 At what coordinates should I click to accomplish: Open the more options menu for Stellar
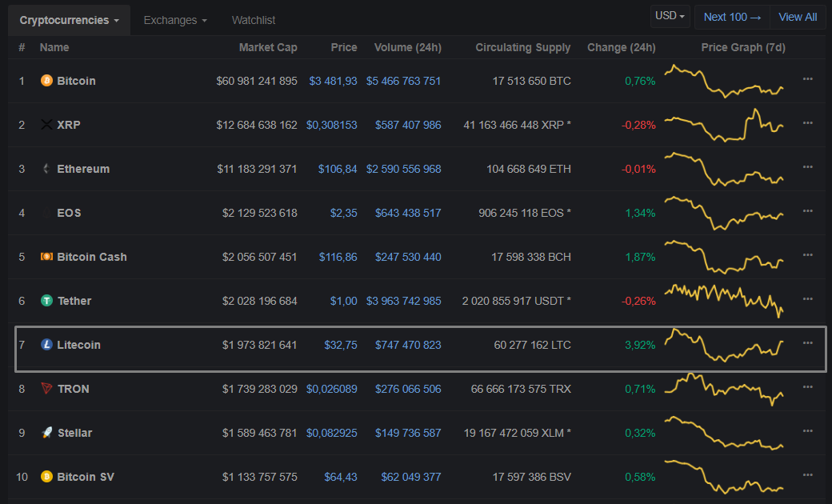point(807,431)
